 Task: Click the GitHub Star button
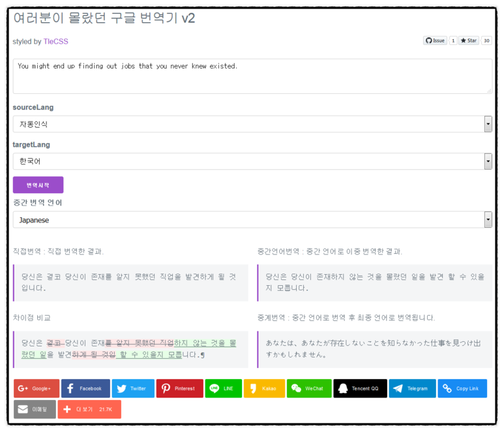(468, 40)
